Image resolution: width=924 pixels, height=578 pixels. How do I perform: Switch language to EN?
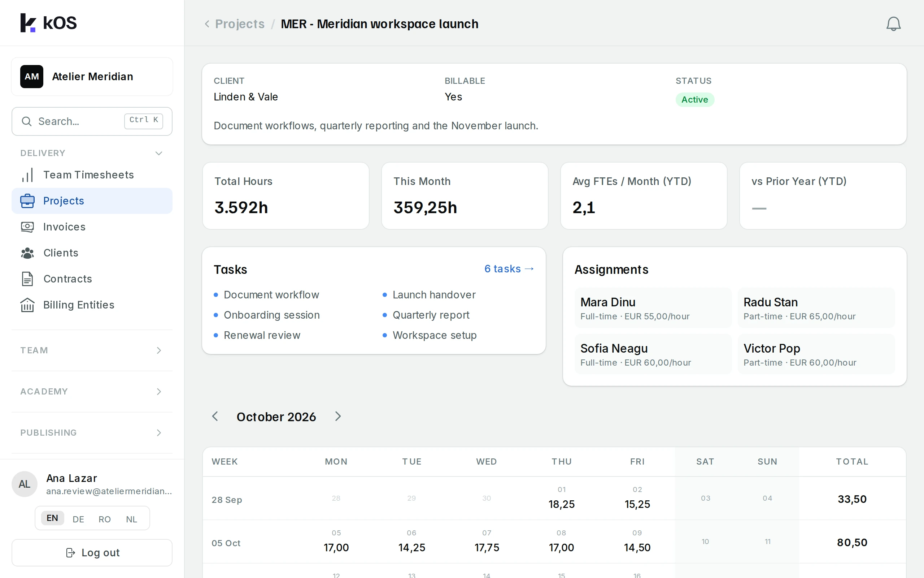coord(52,518)
